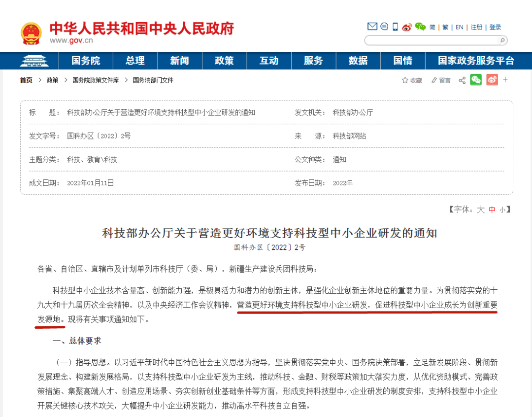Set font size to 大
The width and height of the screenshot is (532, 417).
pyautogui.click(x=481, y=209)
